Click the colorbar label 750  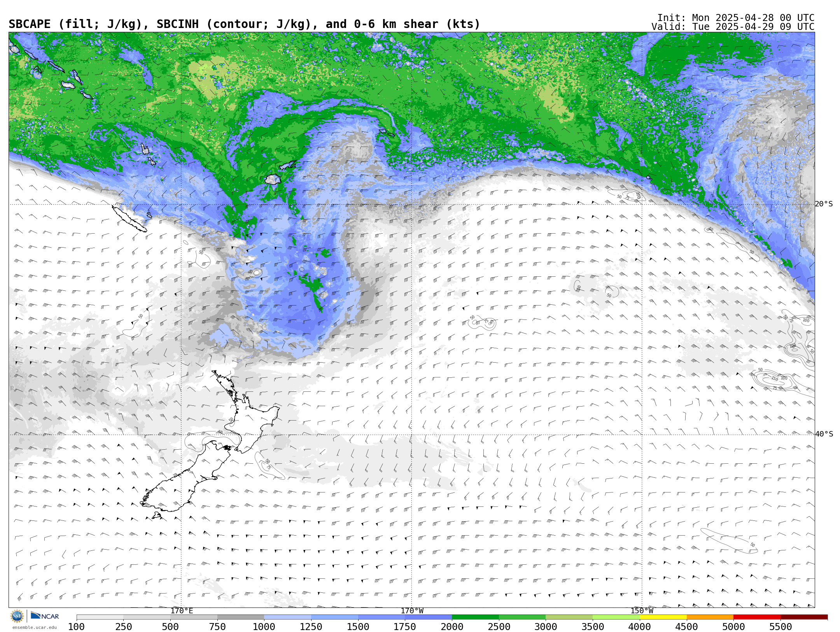(217, 627)
